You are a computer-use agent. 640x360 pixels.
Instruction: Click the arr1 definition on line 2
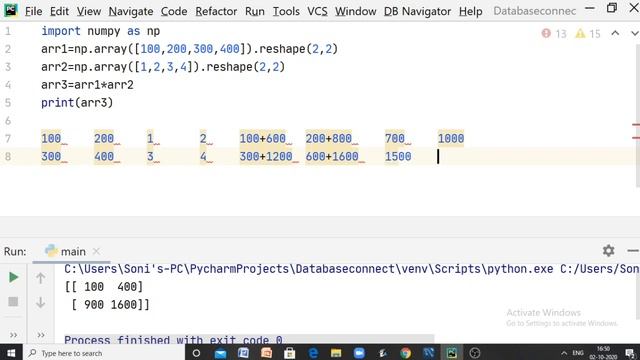(189, 49)
